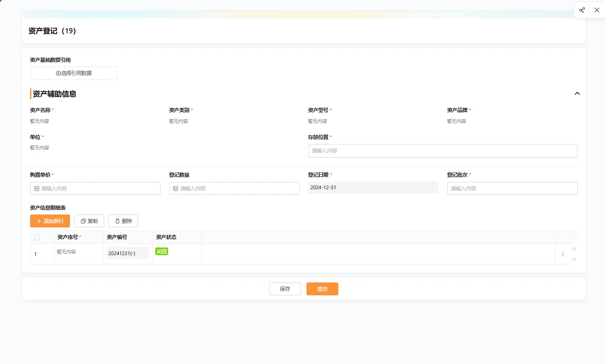Click 选择引用数据 to pick reference data
This screenshot has width=605, height=364.
click(74, 73)
